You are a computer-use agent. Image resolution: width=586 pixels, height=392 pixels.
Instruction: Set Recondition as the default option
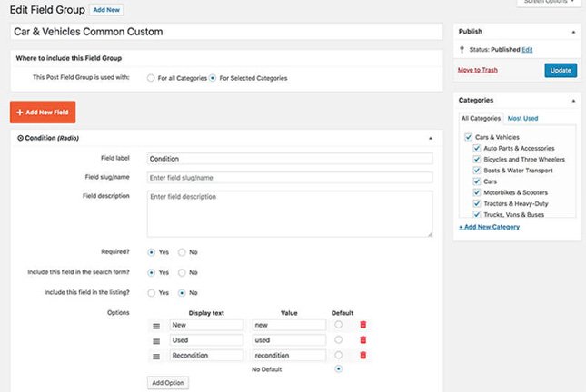tap(338, 355)
